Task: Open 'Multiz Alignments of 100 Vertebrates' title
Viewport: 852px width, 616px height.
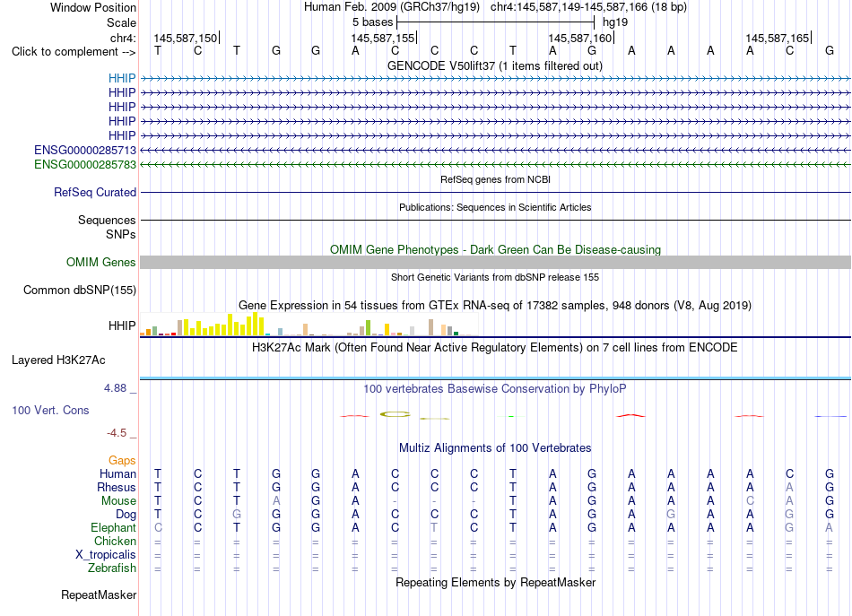Action: click(495, 448)
